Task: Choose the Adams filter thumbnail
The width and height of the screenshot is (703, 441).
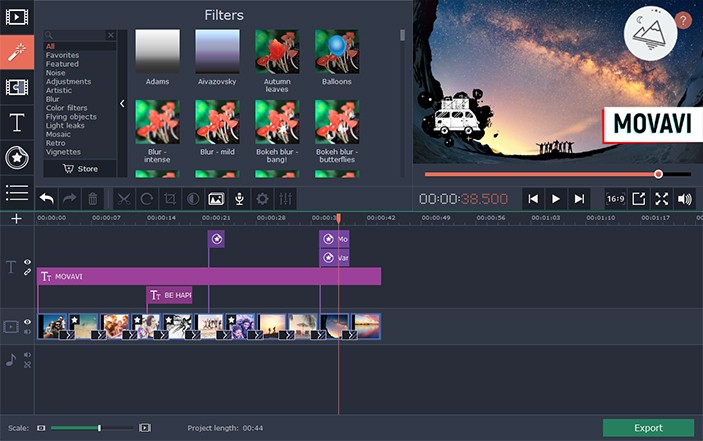Action: point(157,52)
